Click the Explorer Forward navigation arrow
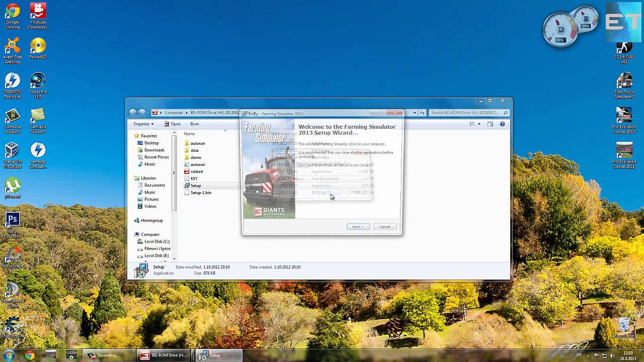The image size is (644, 362). tap(142, 113)
